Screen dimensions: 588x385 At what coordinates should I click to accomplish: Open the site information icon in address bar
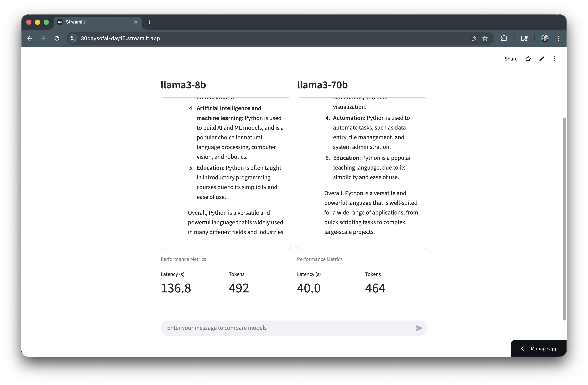click(x=73, y=38)
